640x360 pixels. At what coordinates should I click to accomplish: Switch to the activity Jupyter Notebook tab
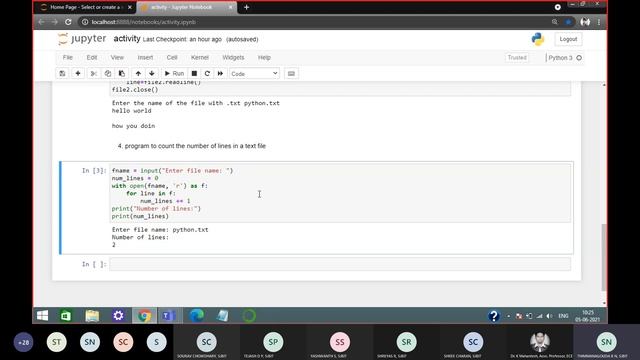pos(182,7)
